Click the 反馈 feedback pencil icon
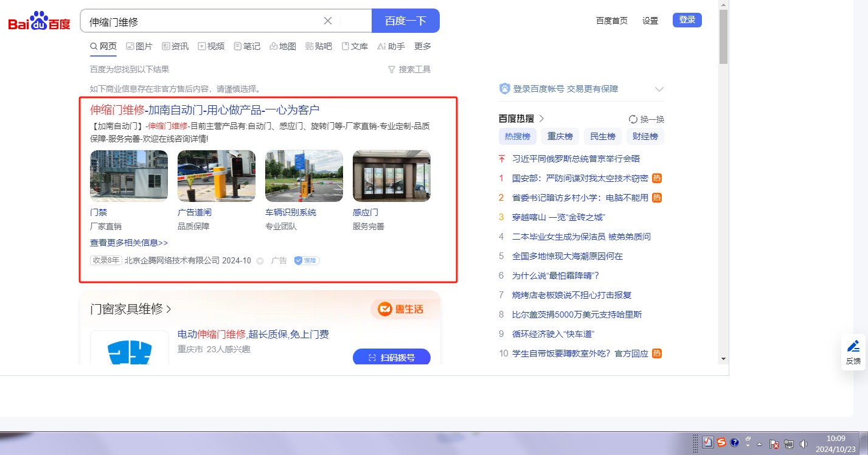The width and height of the screenshot is (868, 455). 853,347
